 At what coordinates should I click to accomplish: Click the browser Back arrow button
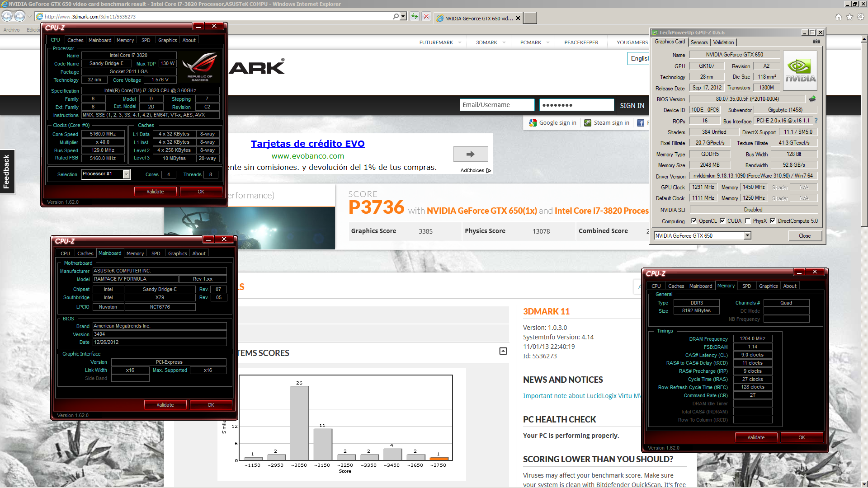pos(7,16)
